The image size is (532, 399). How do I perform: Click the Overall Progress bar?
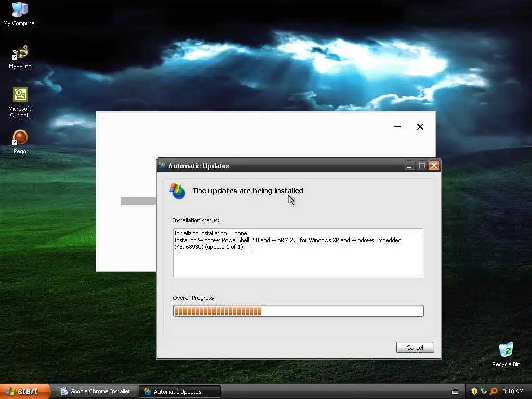298,311
